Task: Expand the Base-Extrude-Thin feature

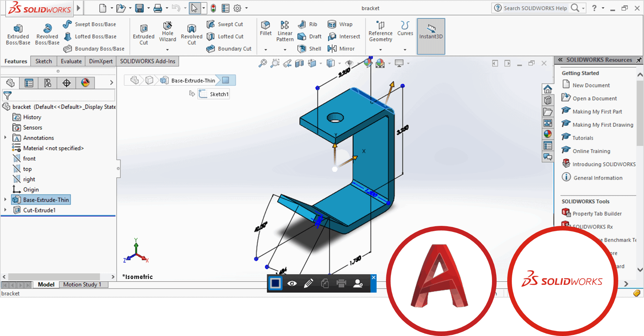Action: 5,199
